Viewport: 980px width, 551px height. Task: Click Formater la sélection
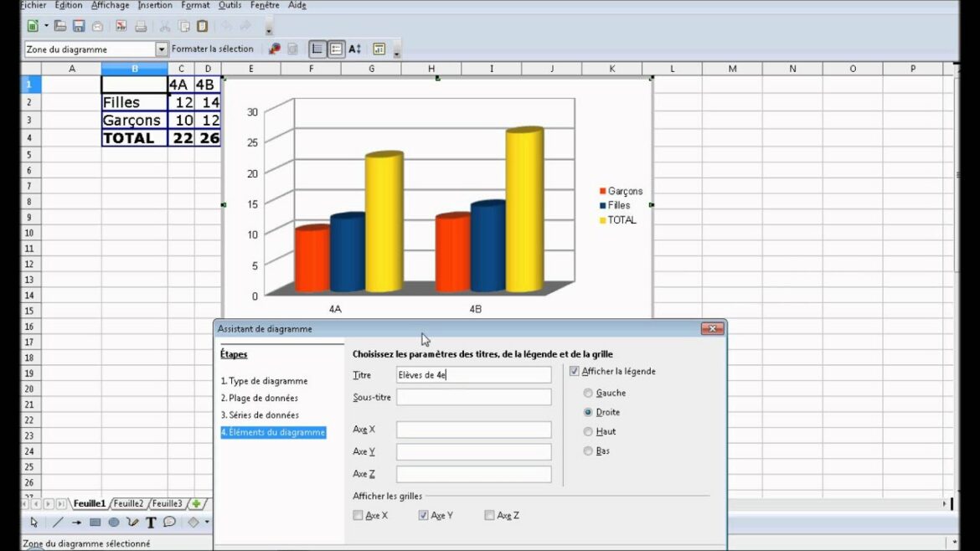(214, 49)
